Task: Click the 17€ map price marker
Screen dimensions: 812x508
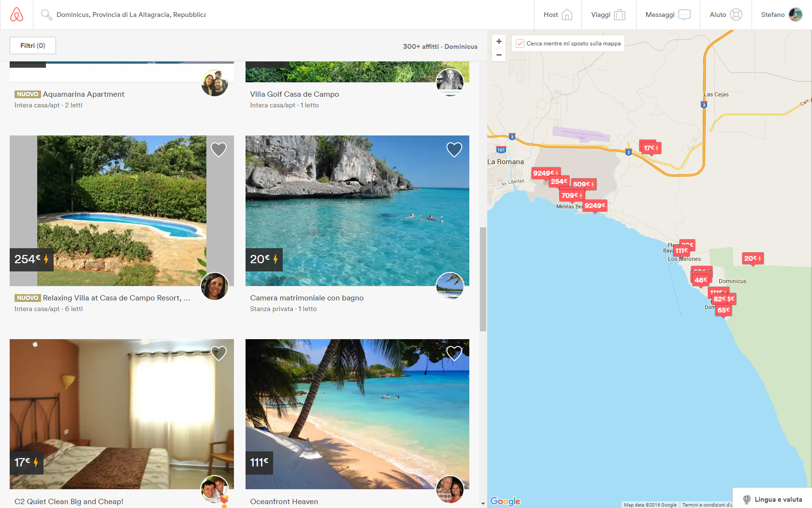Action: pos(651,148)
